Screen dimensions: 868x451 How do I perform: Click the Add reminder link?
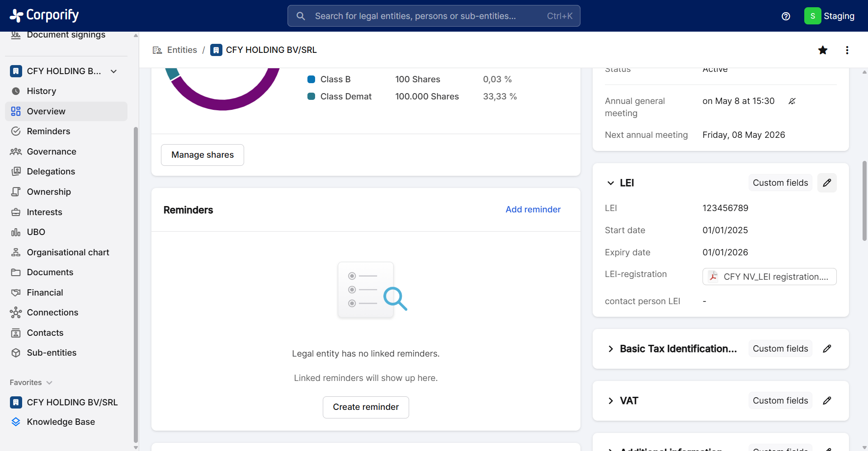pyautogui.click(x=533, y=209)
